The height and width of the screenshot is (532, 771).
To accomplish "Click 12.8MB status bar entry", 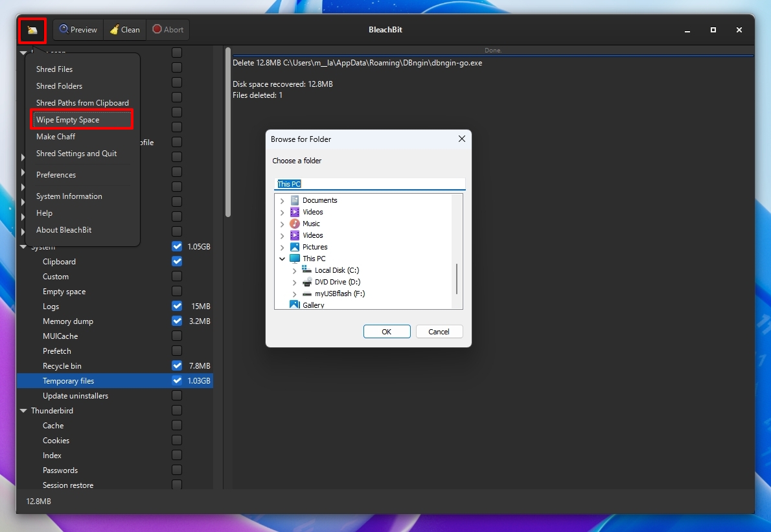I will (38, 501).
